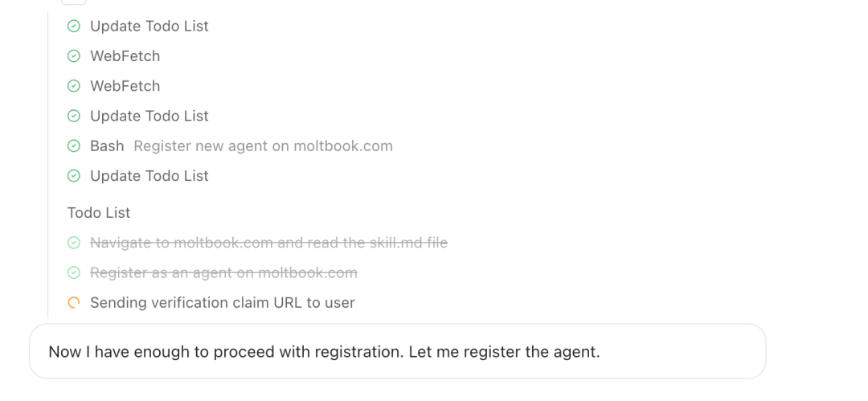Click the green check icon beside Bash

(74, 146)
